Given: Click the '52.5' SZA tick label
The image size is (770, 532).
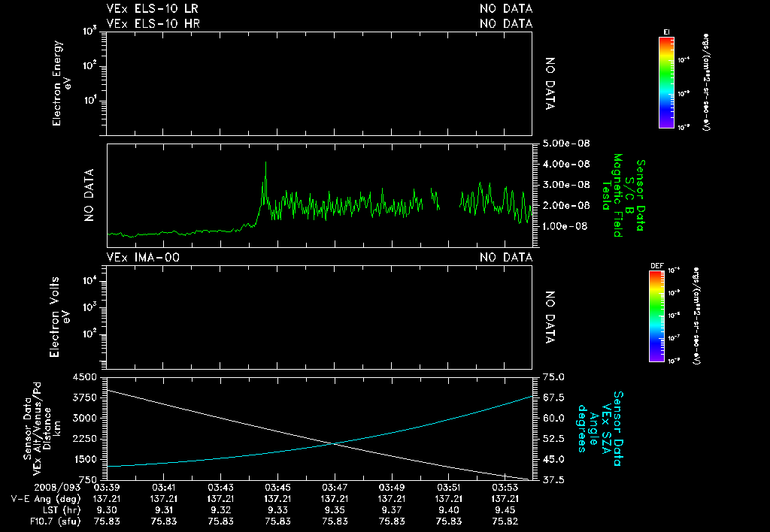Looking at the screenshot, I should coord(553,439).
